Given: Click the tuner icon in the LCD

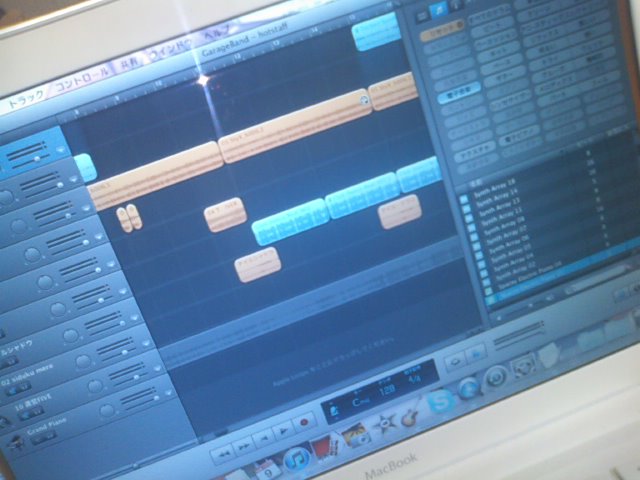Looking at the screenshot, I should pos(334,409).
